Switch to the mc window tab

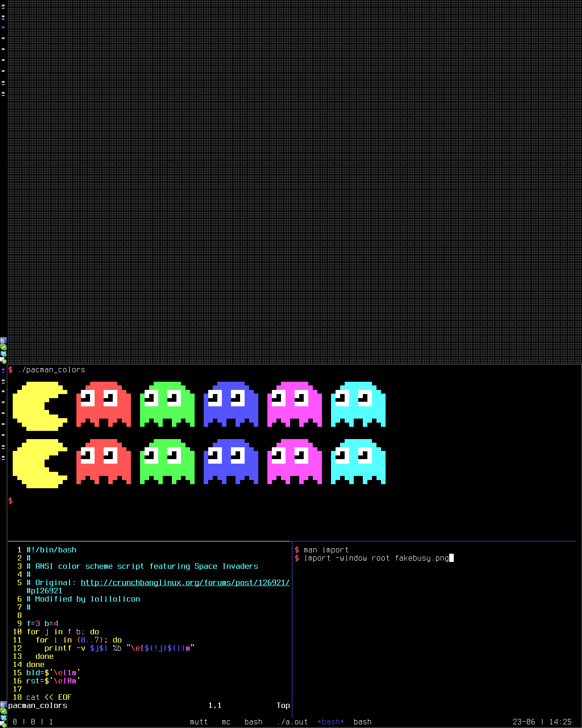[x=226, y=722]
